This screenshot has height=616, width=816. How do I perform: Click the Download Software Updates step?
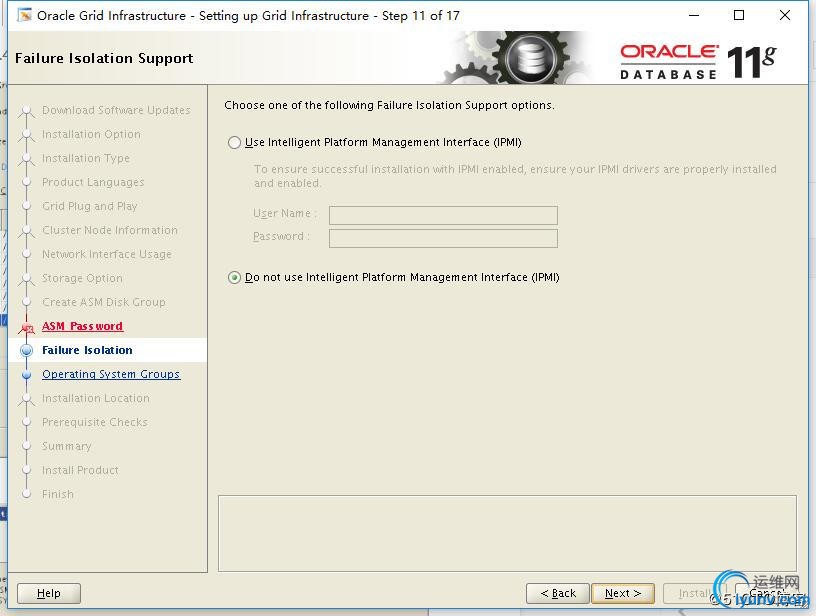pos(116,110)
